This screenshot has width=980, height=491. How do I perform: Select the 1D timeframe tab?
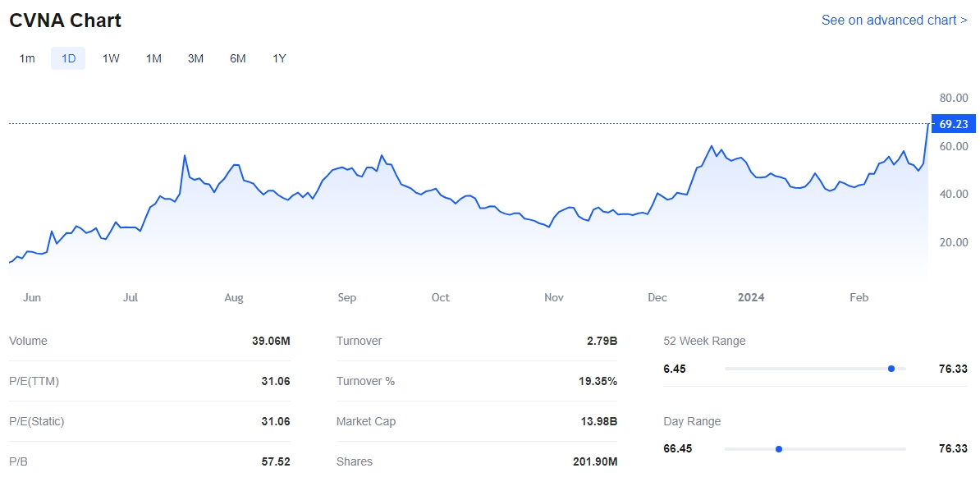68,58
